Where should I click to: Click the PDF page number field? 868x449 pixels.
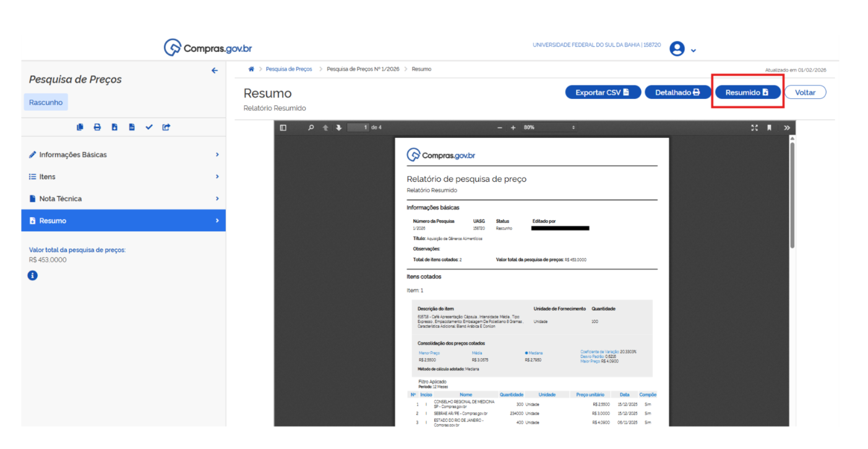point(358,127)
